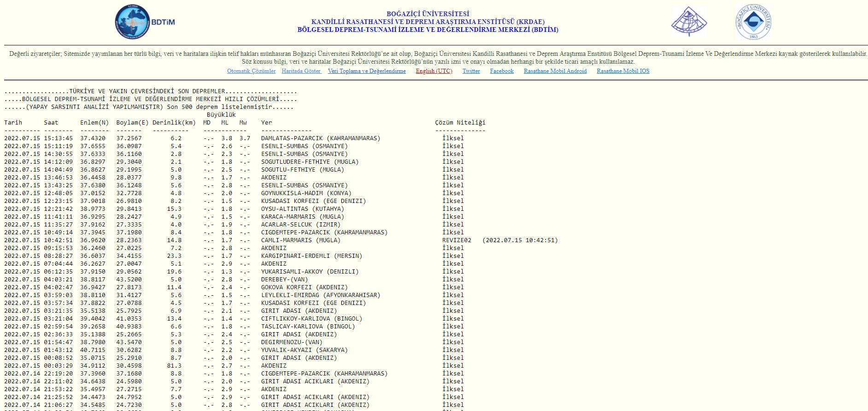
Task: Click the 13:46:53 time entry
Action: (x=59, y=178)
